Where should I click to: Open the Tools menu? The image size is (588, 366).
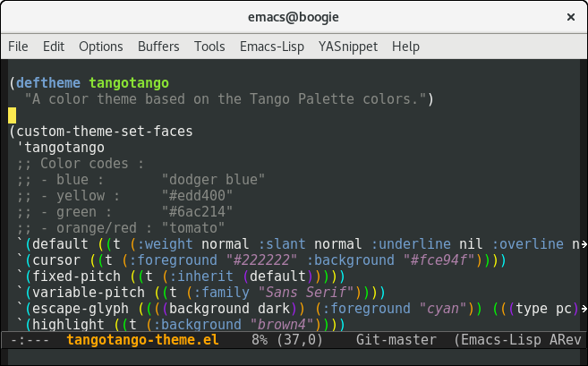(x=209, y=47)
